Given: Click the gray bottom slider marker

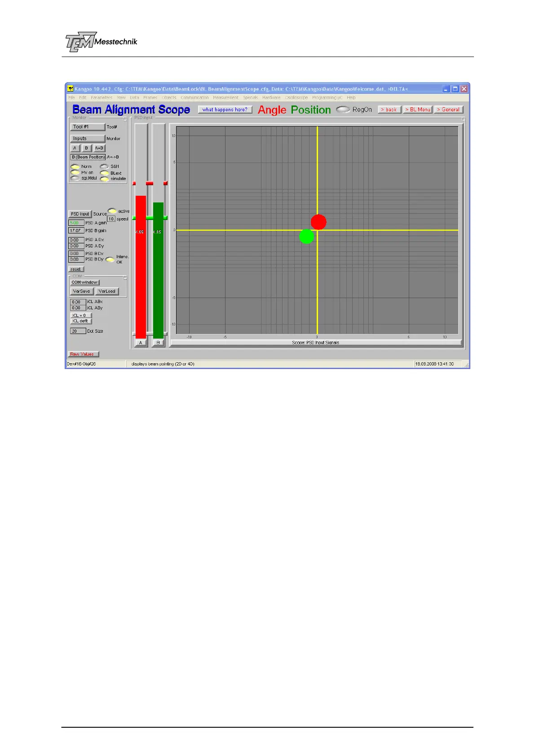Looking at the screenshot, I should tap(150, 334).
